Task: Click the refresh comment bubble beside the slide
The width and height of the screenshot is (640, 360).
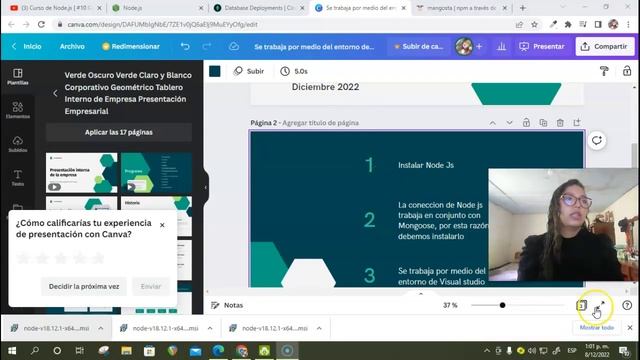Action: (597, 141)
